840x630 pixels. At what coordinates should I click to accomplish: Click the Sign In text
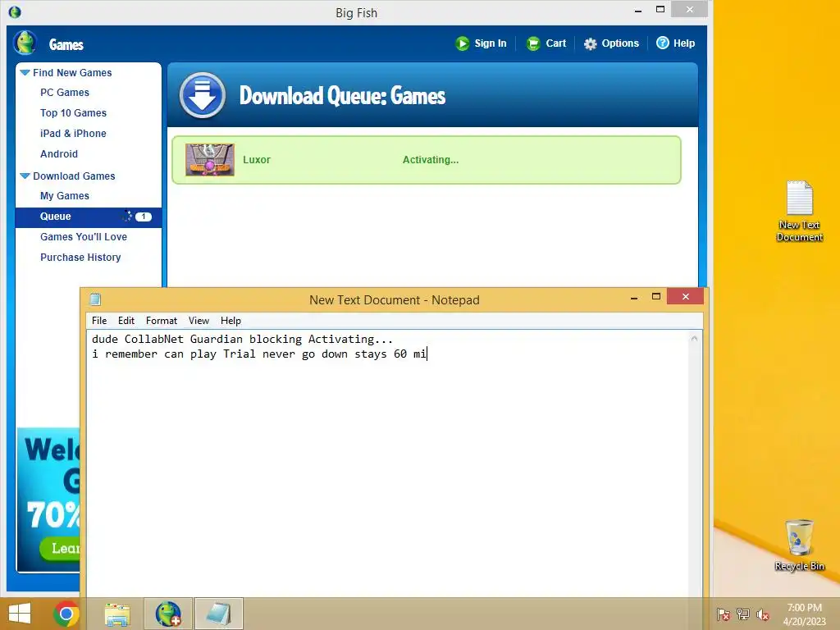(491, 43)
